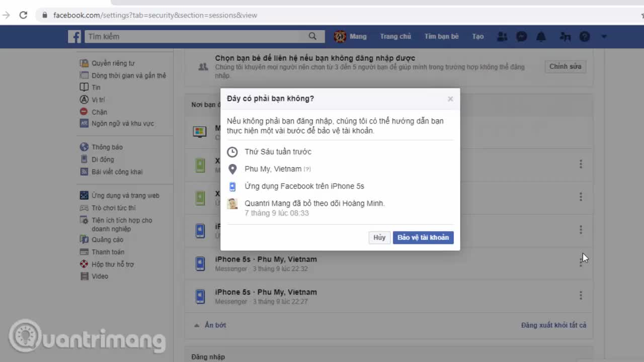Click the Quyền riêng tư sidebar icon
The image size is (644, 362).
pos(84,63)
